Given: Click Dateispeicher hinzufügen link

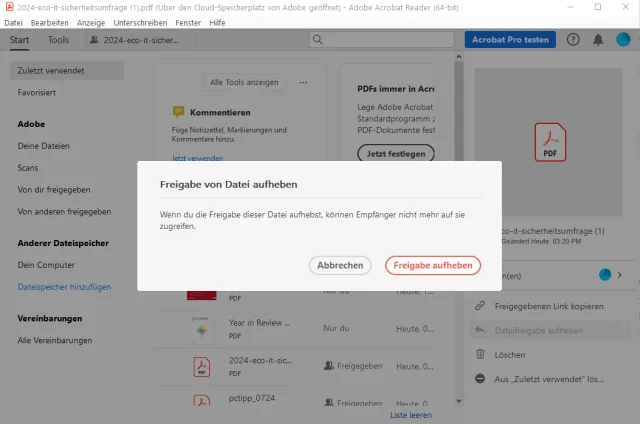Looking at the screenshot, I should [64, 287].
